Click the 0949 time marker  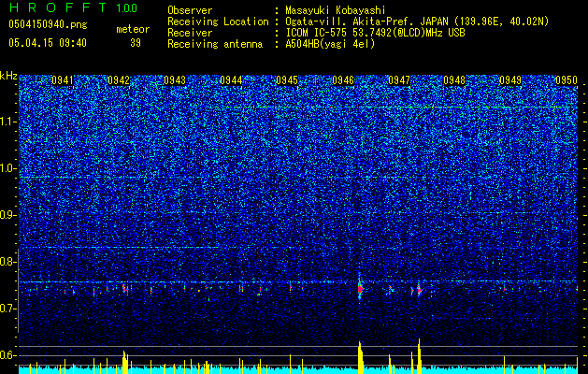[510, 80]
